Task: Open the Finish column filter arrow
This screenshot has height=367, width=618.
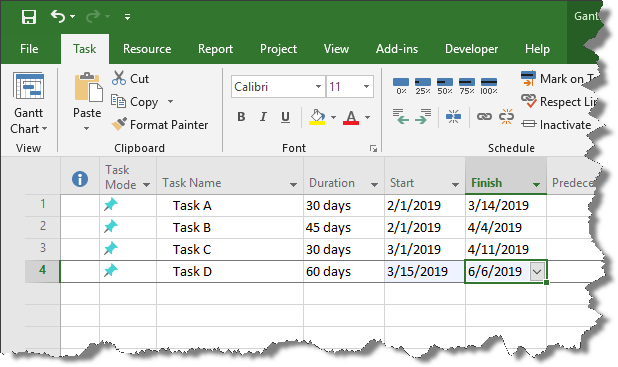Action: pyautogui.click(x=536, y=184)
